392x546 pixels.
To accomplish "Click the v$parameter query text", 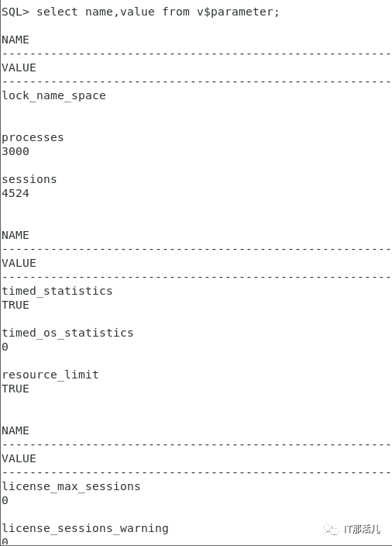I will click(x=238, y=12).
